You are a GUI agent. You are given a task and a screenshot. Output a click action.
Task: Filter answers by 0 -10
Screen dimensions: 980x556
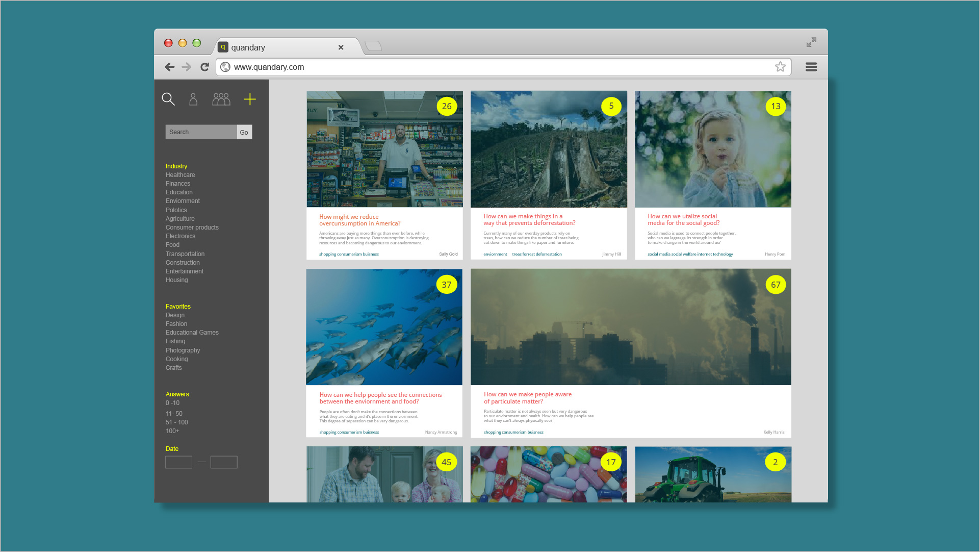point(172,403)
